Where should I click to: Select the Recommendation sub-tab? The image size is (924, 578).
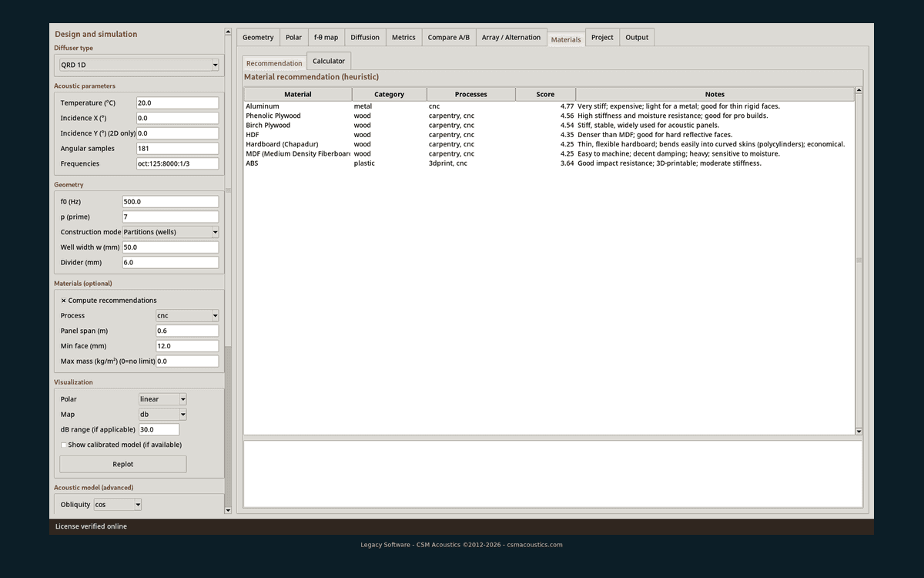pyautogui.click(x=274, y=63)
